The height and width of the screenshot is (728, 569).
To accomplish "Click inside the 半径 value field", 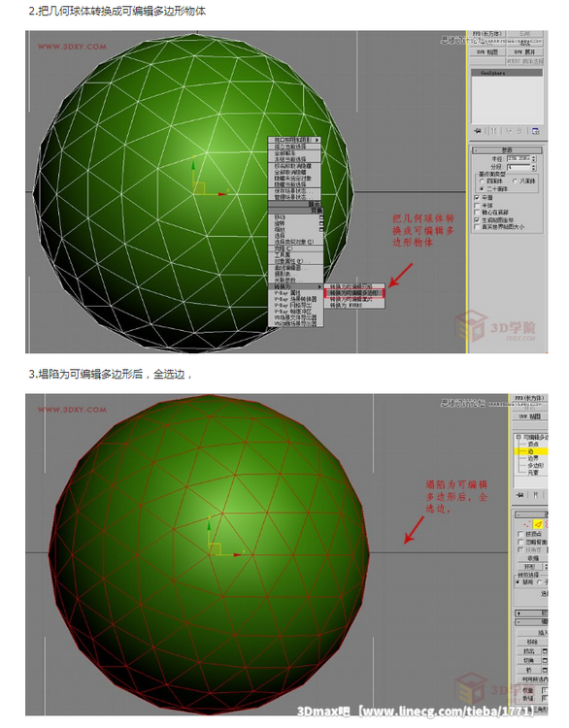I will (519, 159).
